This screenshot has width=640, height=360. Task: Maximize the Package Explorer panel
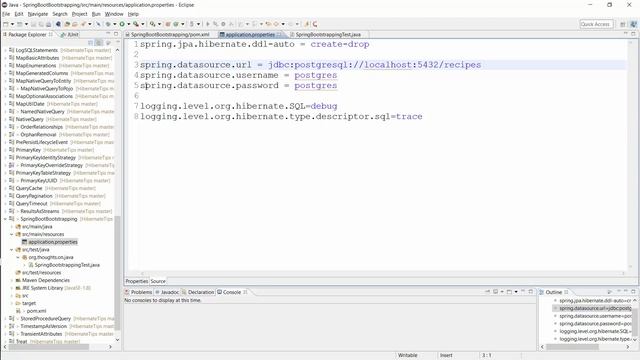116,34
